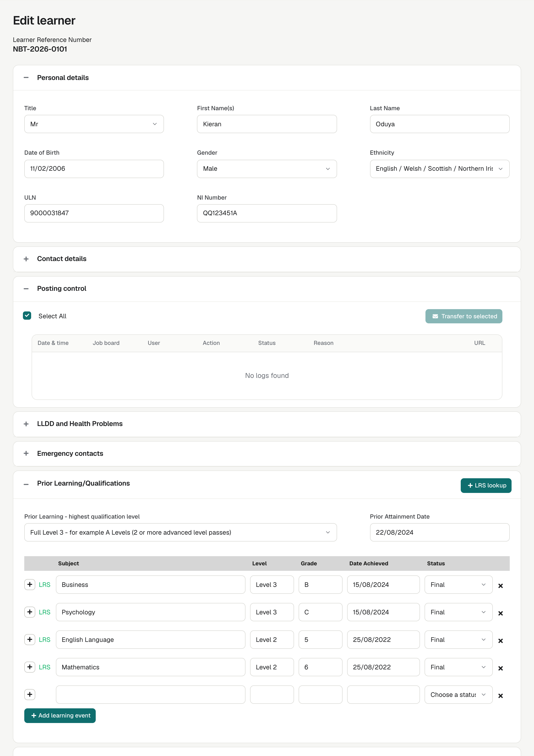Viewport: 534px width, 756px height.
Task: Click the LRS tag next to Psychology
Action: (44, 612)
